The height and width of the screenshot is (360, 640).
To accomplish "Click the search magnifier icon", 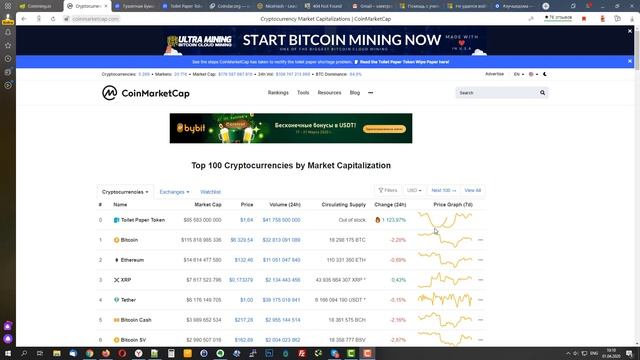I will click(542, 93).
